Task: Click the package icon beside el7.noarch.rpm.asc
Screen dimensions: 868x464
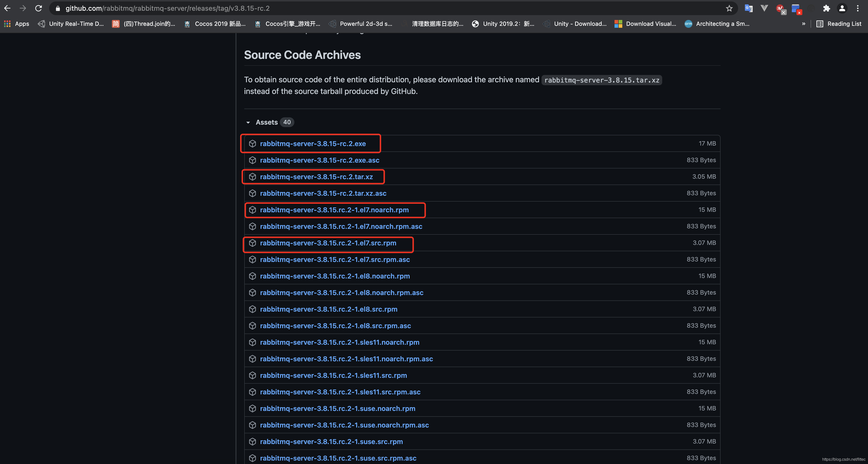Action: pyautogui.click(x=252, y=226)
